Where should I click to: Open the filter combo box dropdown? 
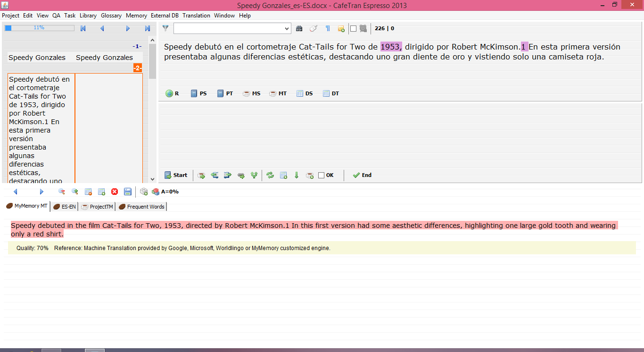pos(287,29)
